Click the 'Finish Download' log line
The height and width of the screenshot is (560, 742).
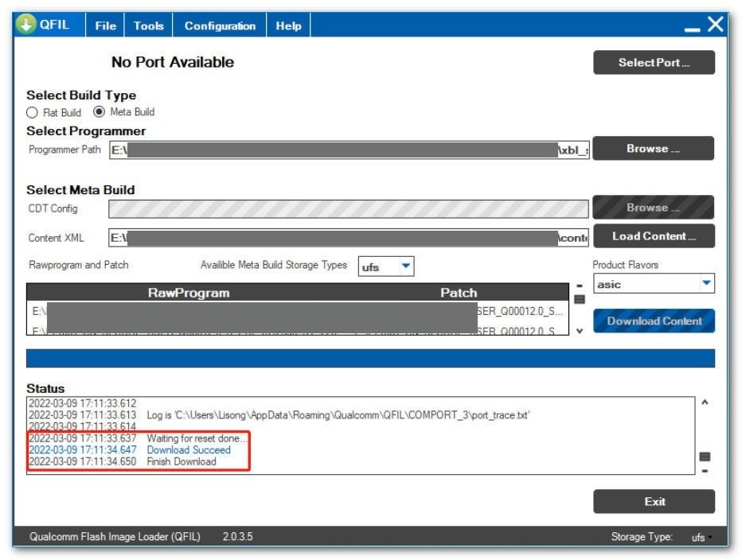pyautogui.click(x=123, y=461)
